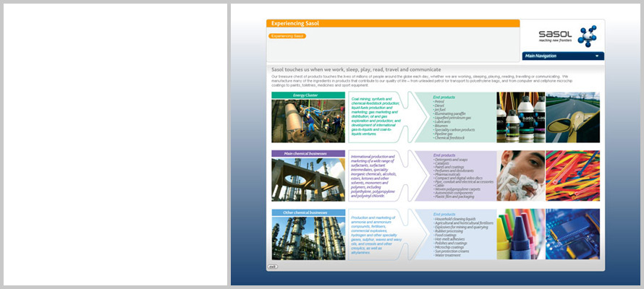Open the Main Navigation menu label
This screenshot has height=289, width=644.
click(541, 56)
